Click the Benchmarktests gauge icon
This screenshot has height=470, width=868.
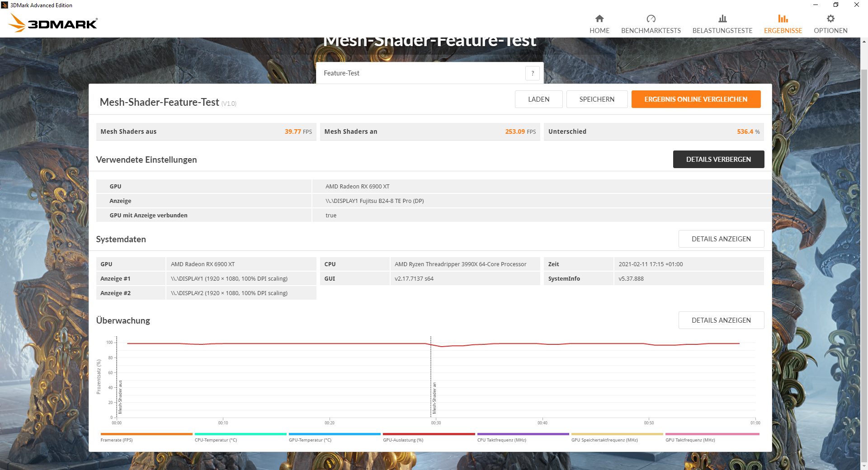651,19
